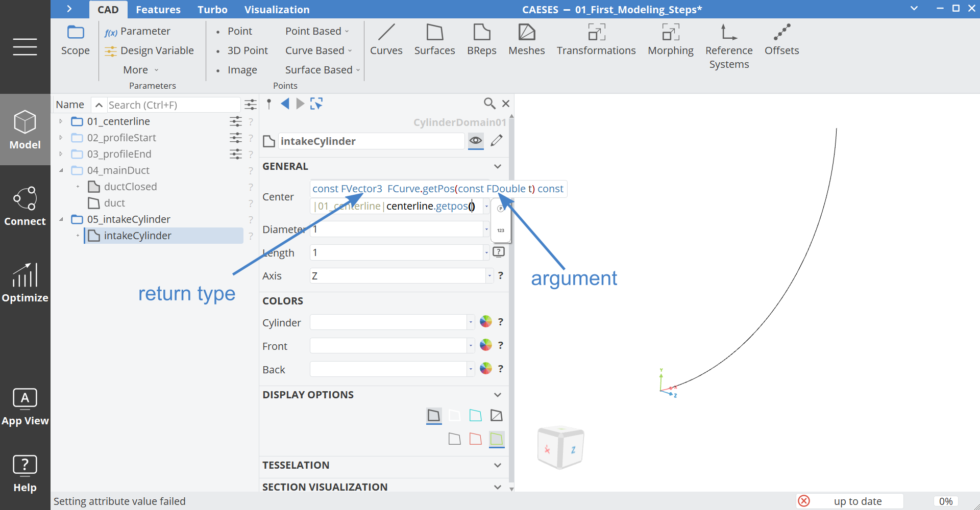Toggle visibility of intakeCylinder with eye icon
The height and width of the screenshot is (510, 980).
click(x=475, y=141)
